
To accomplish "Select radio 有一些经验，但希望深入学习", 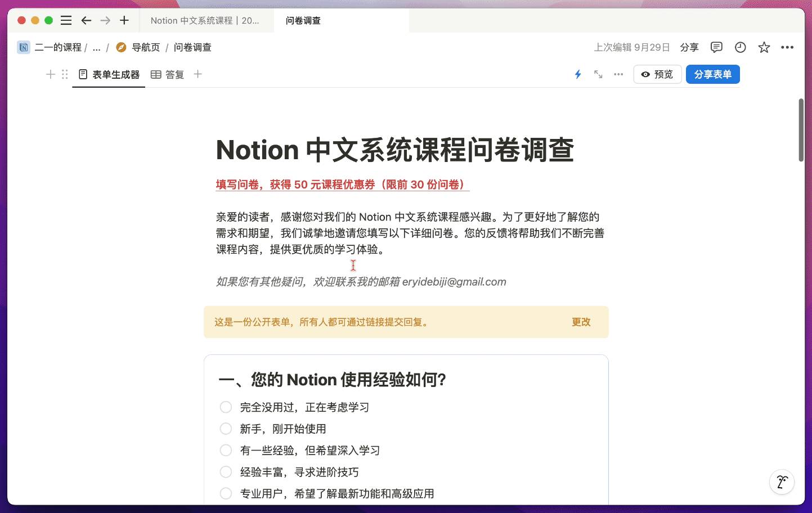I will (x=226, y=450).
